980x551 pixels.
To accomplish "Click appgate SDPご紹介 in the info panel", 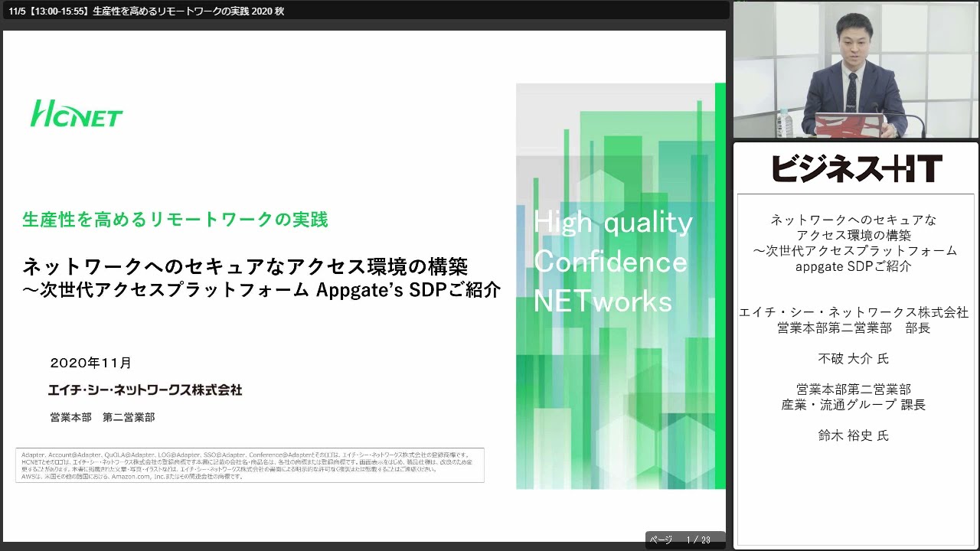I will coord(854,266).
